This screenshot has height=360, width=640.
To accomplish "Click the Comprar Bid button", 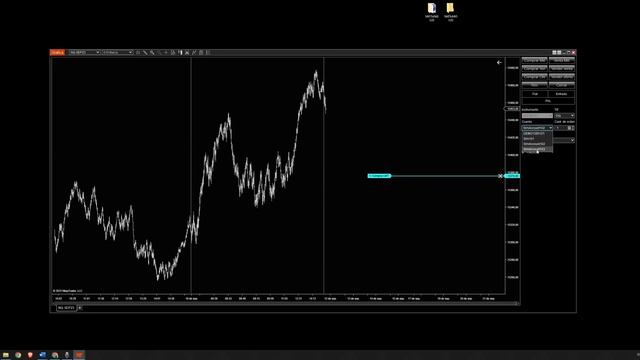I will coord(534,77).
